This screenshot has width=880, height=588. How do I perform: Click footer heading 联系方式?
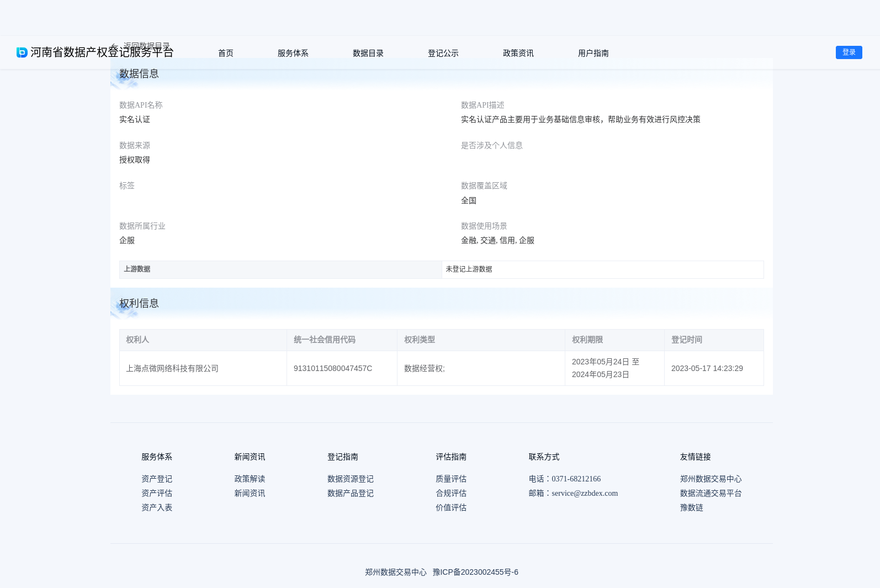tap(544, 457)
